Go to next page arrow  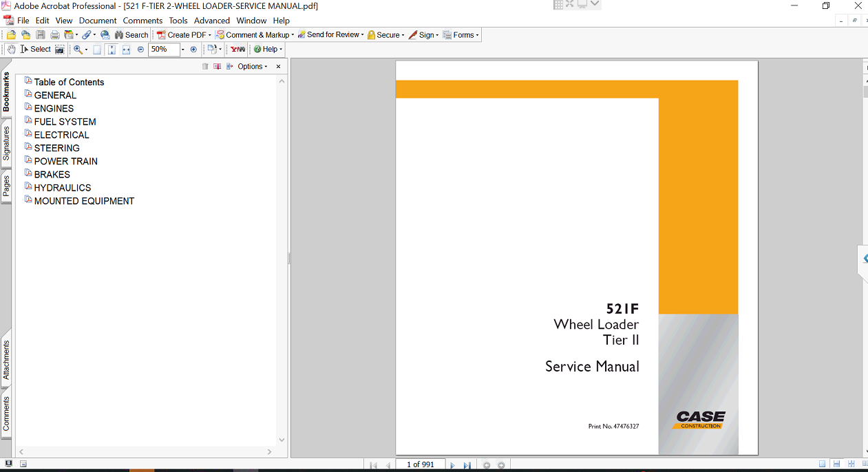coord(452,465)
